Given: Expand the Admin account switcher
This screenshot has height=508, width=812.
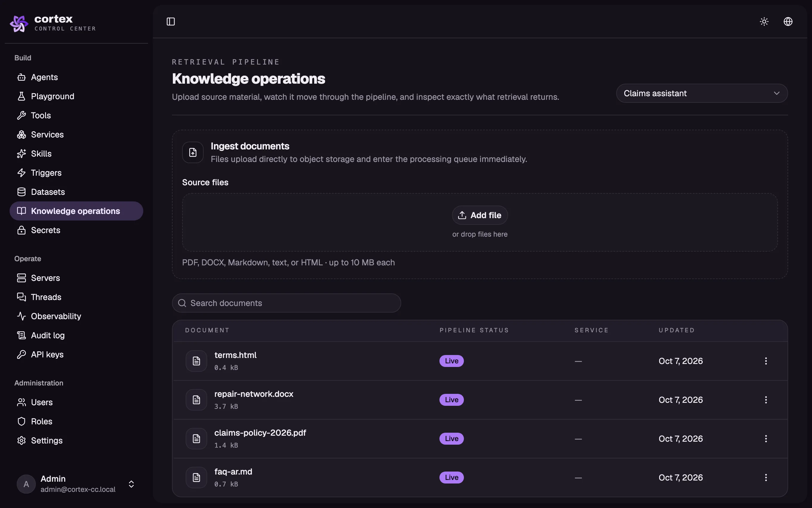Looking at the screenshot, I should tap(76, 484).
